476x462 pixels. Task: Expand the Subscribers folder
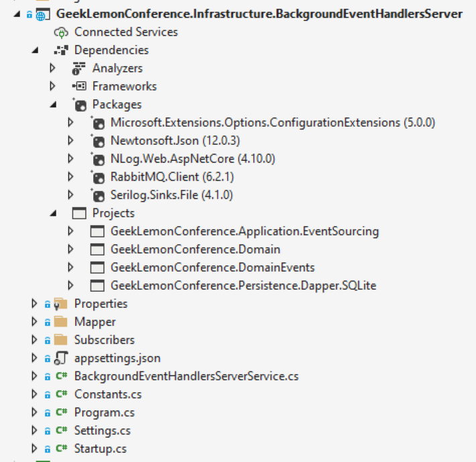(x=34, y=340)
